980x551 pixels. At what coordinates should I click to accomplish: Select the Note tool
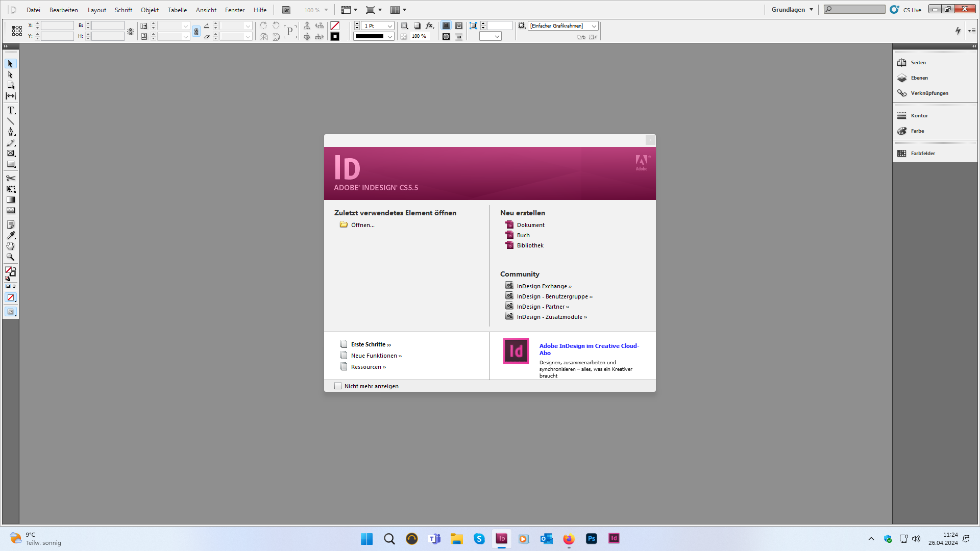10,224
